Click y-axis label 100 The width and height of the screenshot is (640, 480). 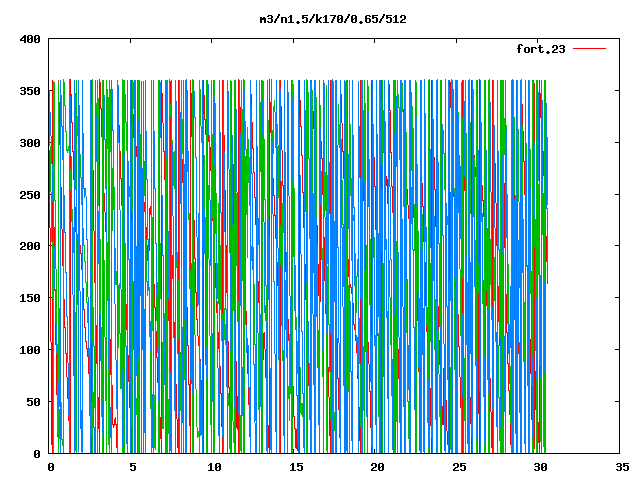pyautogui.click(x=30, y=350)
